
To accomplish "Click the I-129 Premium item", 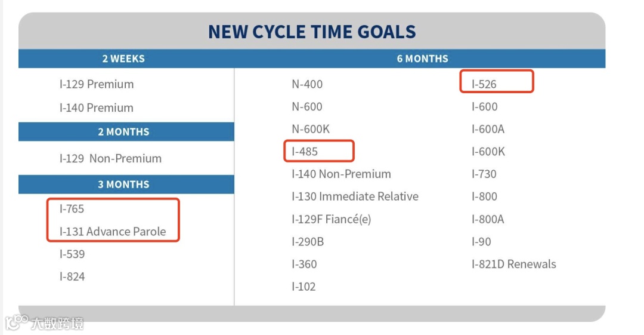I will coord(97,84).
